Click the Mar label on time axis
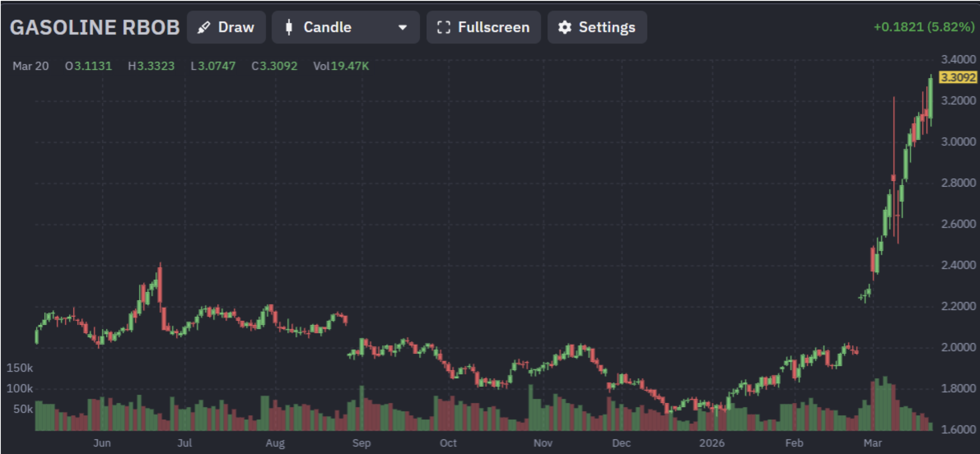 click(x=872, y=443)
